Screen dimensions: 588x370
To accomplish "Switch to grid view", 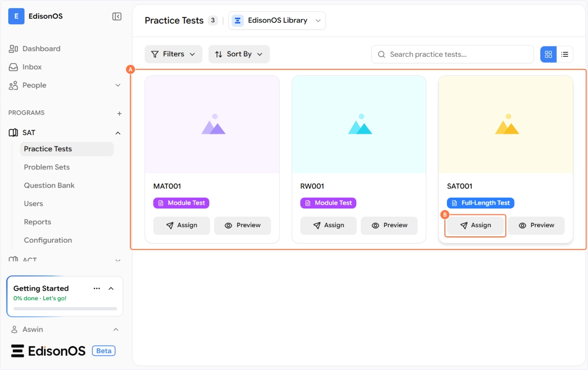I will tap(548, 54).
